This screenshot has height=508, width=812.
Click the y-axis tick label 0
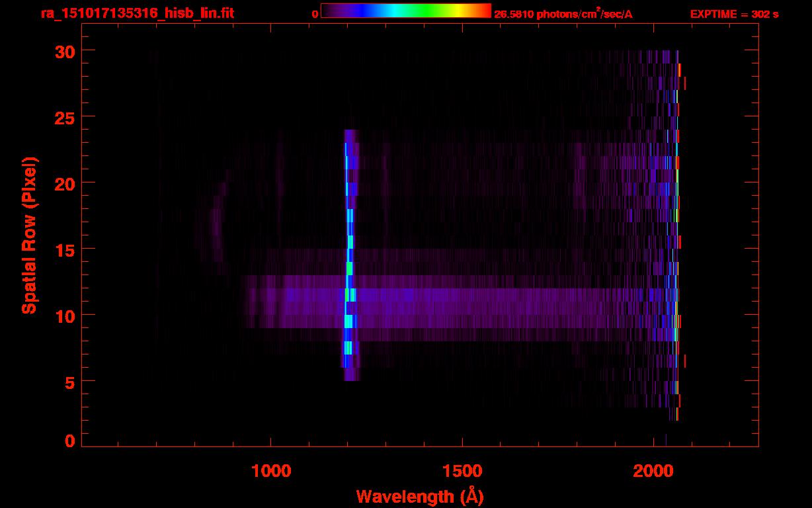[69, 441]
